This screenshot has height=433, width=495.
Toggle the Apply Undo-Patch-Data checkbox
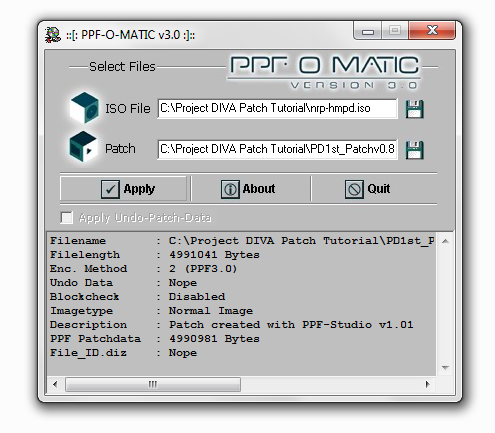pyautogui.click(x=67, y=218)
